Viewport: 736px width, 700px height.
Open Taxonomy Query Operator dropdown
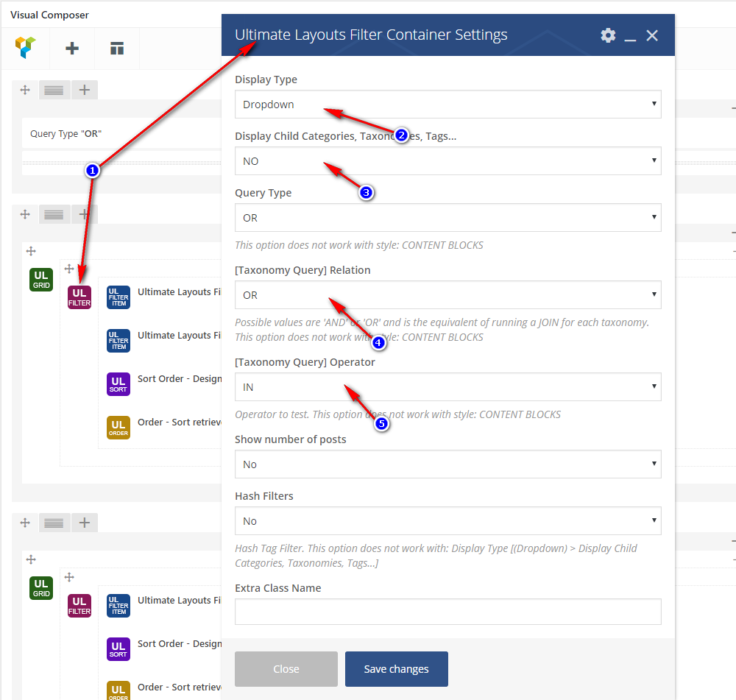coord(447,387)
